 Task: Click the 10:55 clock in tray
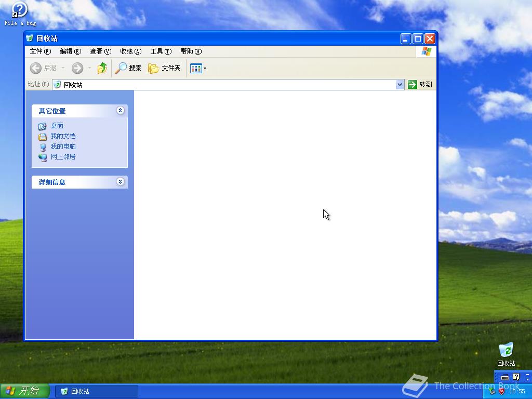(x=517, y=392)
